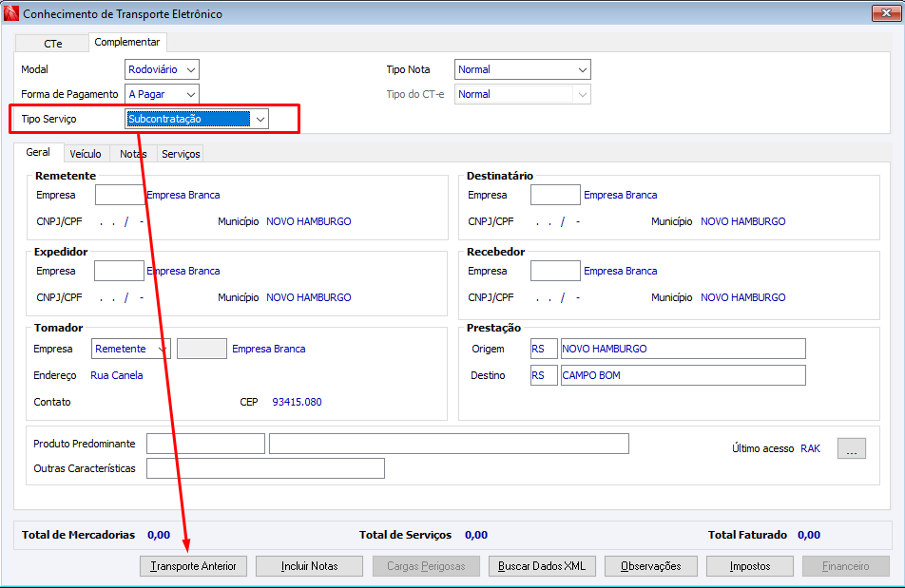The image size is (905, 588).
Task: Go to the Serviços sub-tab
Action: [181, 154]
